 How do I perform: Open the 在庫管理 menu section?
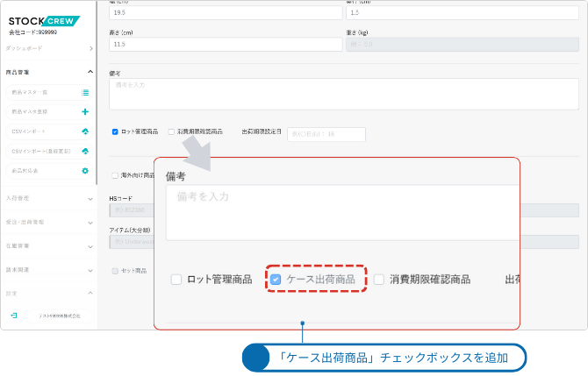(x=49, y=246)
